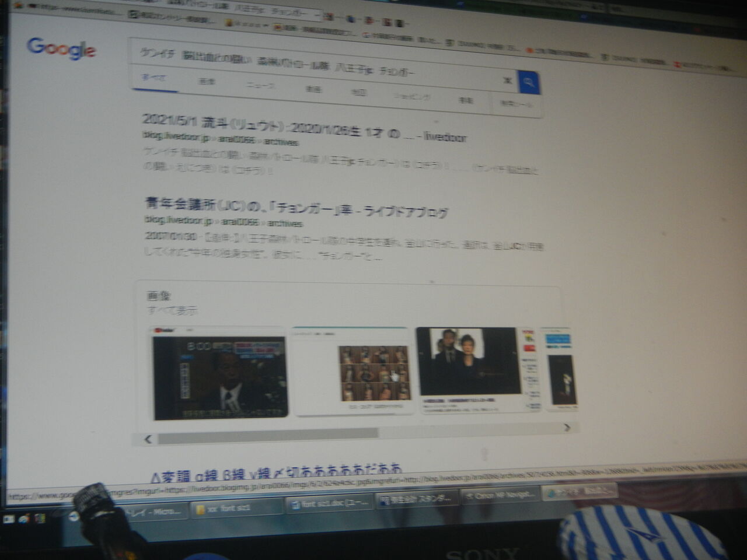Click the second result's blog.livedoor.jp URL text

coord(224,222)
